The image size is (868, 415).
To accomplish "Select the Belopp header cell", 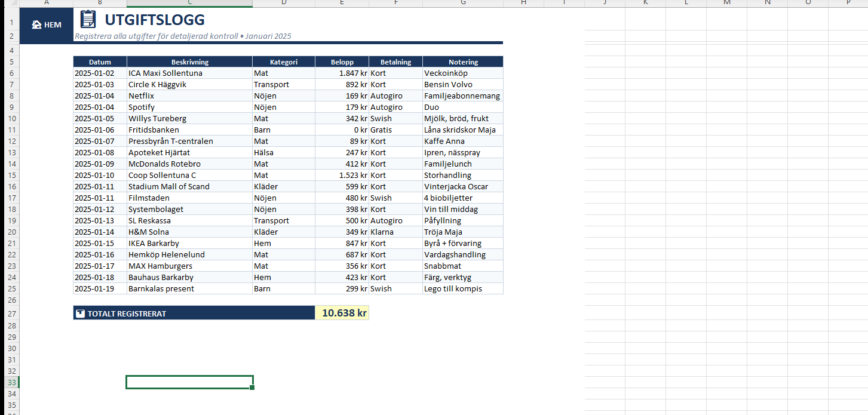I will (342, 62).
